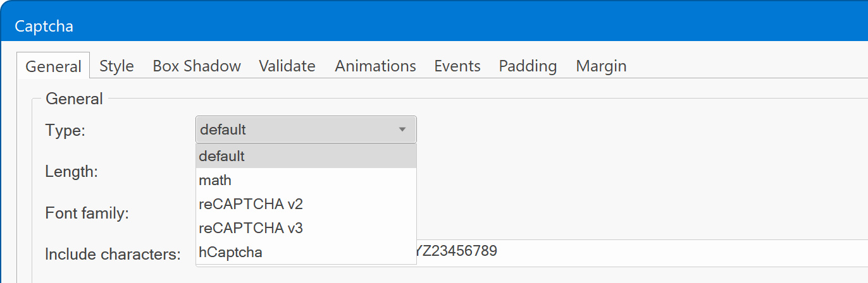
Task: Select the General tab
Action: tap(54, 66)
